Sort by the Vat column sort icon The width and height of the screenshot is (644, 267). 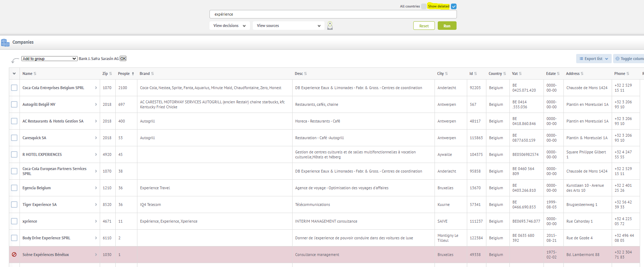point(520,73)
